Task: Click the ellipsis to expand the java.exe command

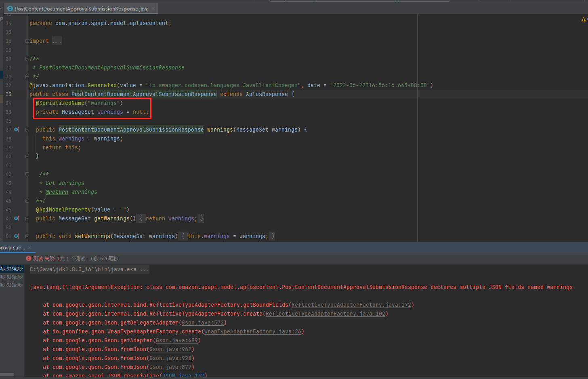Action: pos(144,269)
